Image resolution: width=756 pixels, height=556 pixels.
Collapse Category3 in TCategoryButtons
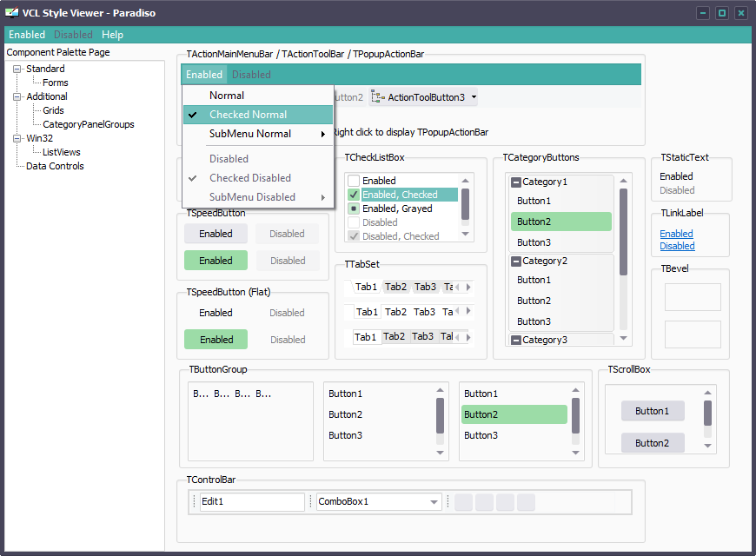[516, 341]
